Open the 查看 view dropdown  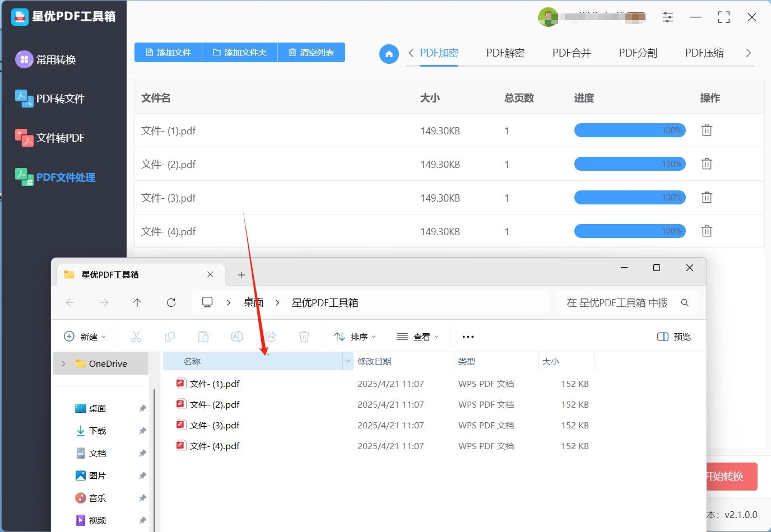pos(418,337)
